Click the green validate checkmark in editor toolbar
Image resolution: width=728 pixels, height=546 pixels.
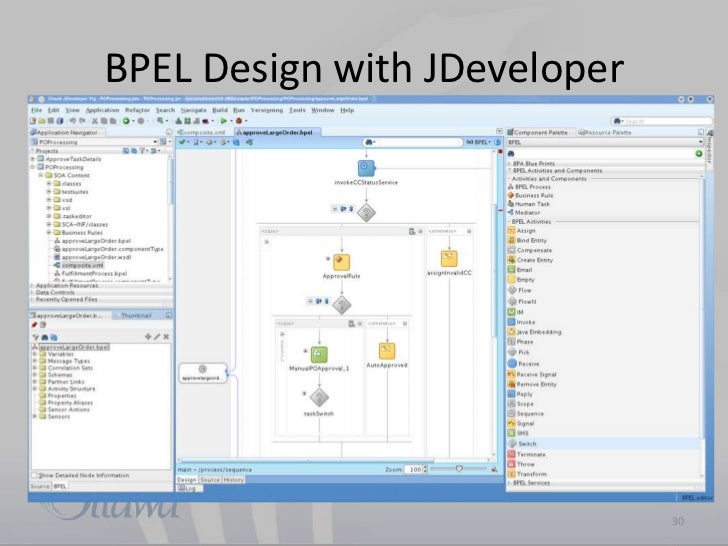(182, 142)
